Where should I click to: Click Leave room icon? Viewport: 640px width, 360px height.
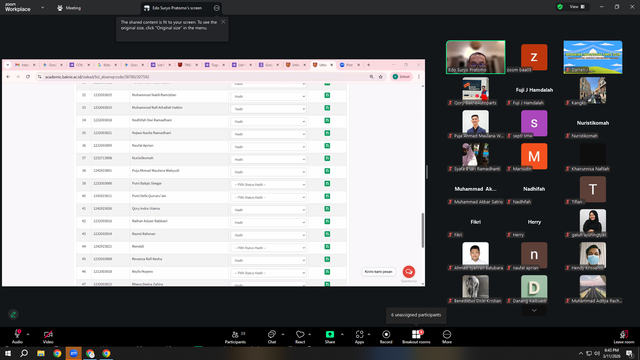(x=624, y=337)
